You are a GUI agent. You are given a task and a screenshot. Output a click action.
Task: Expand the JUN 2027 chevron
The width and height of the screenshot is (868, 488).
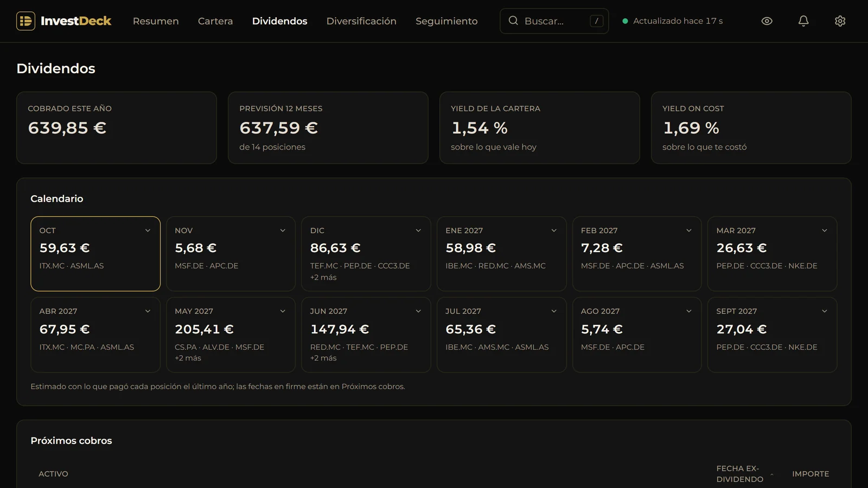pyautogui.click(x=418, y=311)
